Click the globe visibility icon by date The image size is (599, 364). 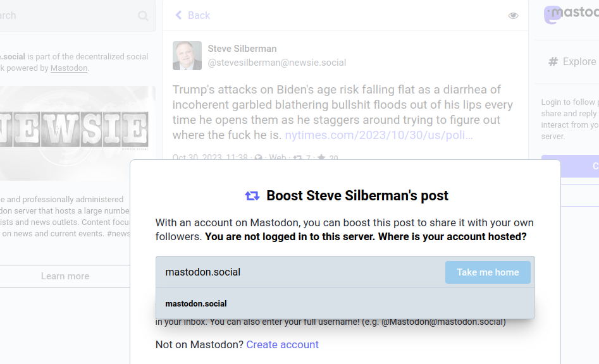pyautogui.click(x=258, y=158)
